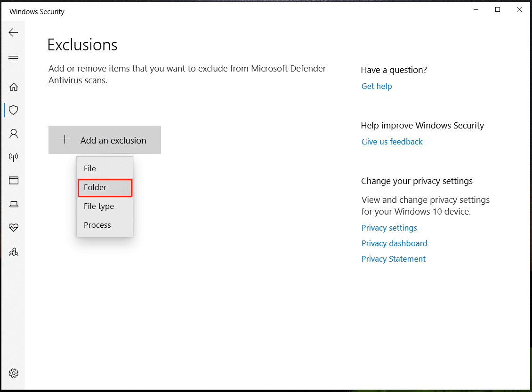The width and height of the screenshot is (532, 392).
Task: Choose File type from the exclusion menu
Action: tap(105, 206)
